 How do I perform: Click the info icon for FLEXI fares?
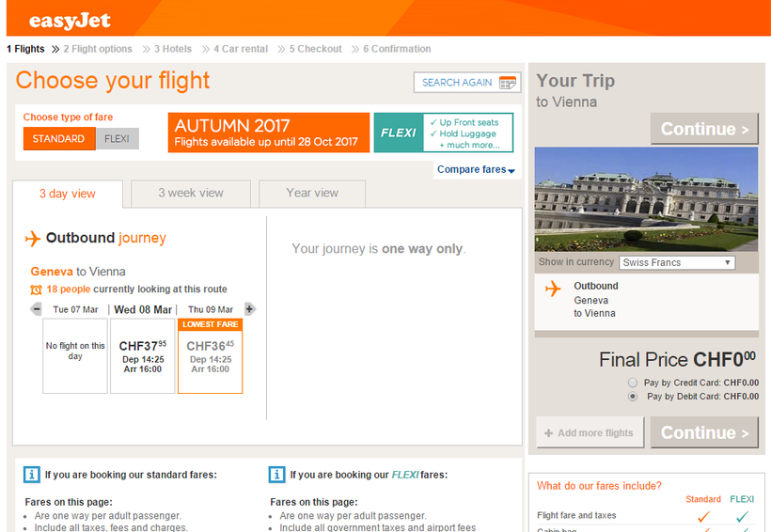click(x=276, y=475)
